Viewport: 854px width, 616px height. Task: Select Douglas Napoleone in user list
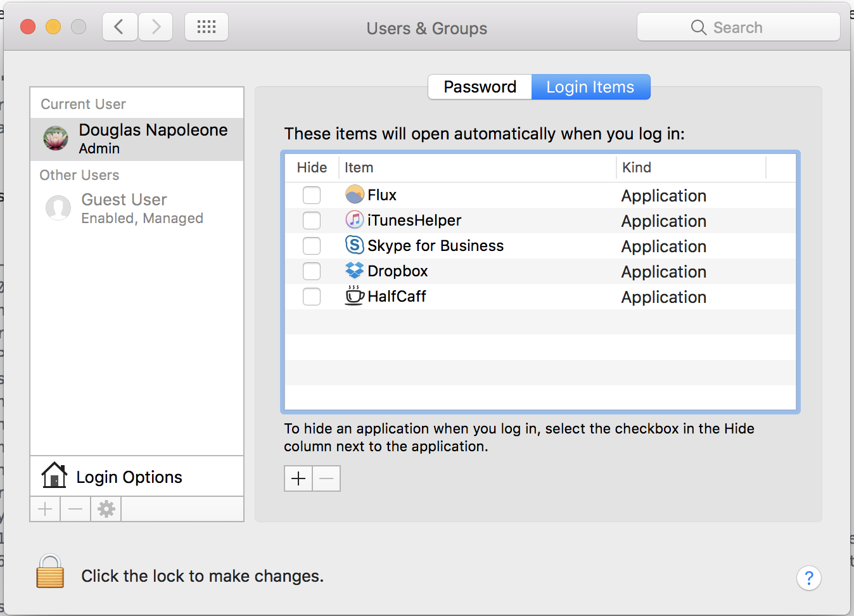tap(137, 139)
